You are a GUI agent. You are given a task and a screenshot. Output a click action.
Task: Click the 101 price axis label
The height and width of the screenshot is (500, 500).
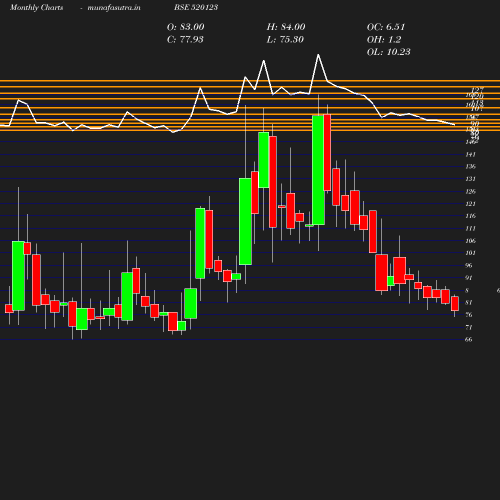[471, 253]
